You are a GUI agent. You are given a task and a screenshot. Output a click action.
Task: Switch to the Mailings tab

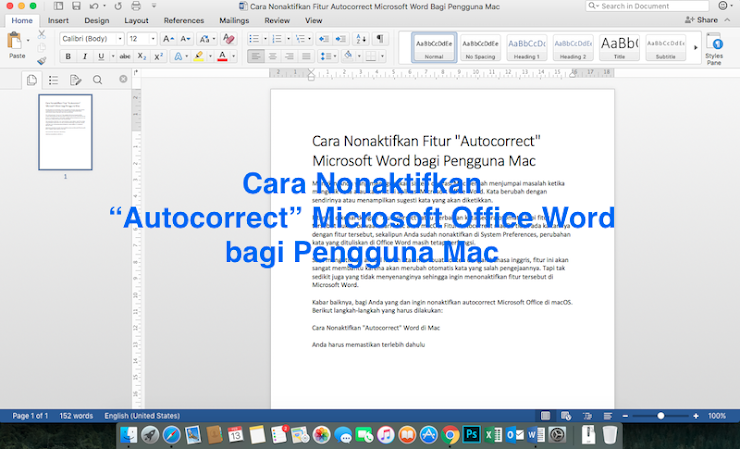coord(234,20)
